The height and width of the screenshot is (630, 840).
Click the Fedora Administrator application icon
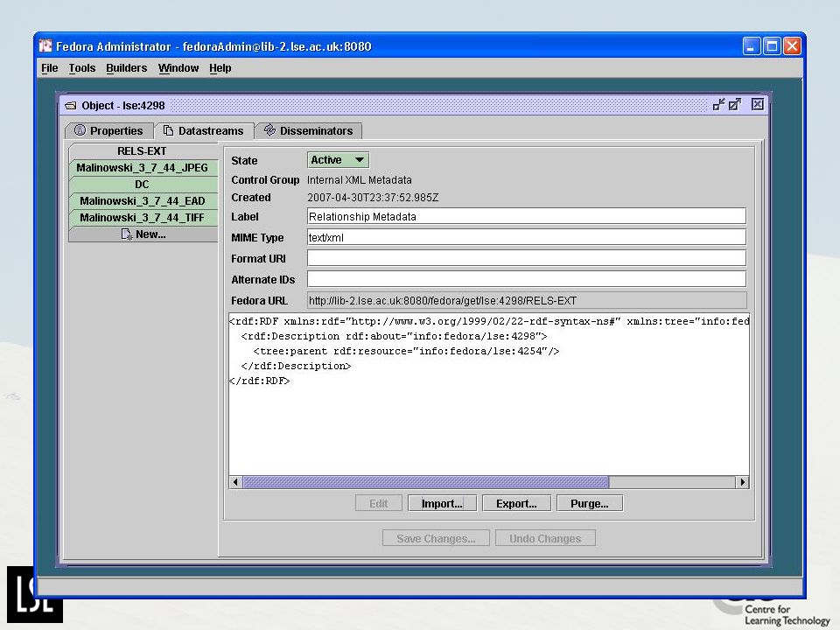coord(45,46)
